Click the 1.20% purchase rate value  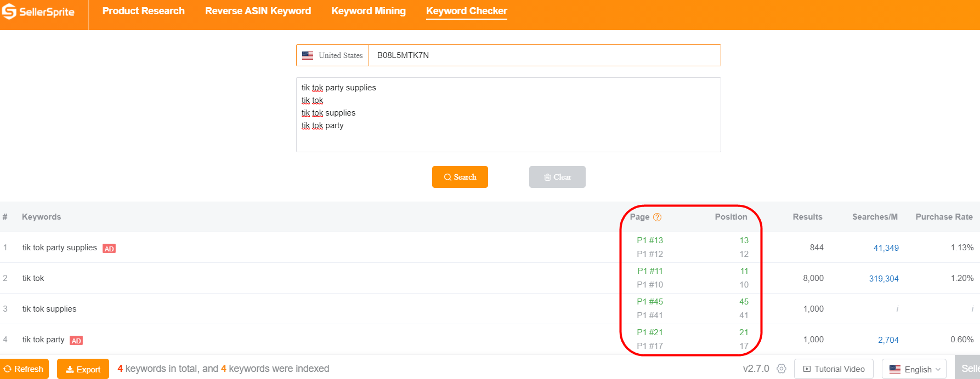pyautogui.click(x=962, y=278)
